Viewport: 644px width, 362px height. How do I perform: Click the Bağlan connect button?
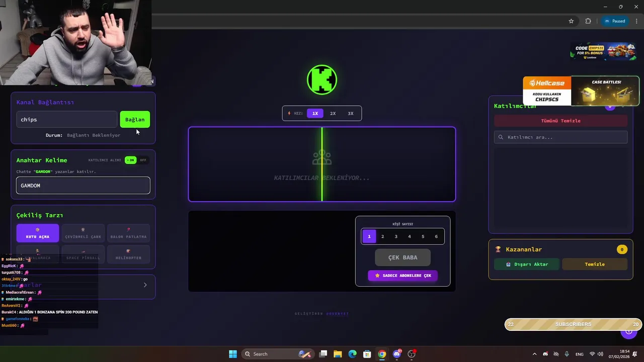(x=135, y=120)
